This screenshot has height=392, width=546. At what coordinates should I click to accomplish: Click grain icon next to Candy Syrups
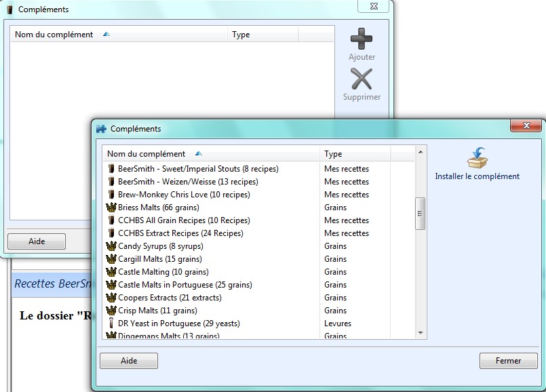pyautogui.click(x=111, y=246)
